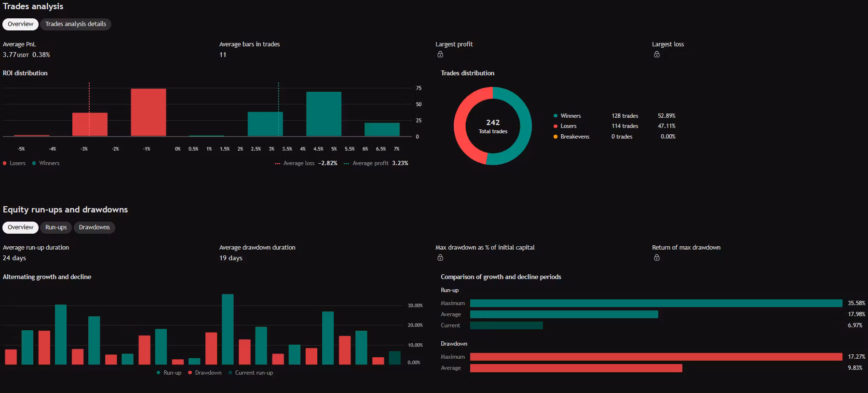The image size is (868, 393).
Task: Click the 242 Total trades donut center
Action: 493,126
